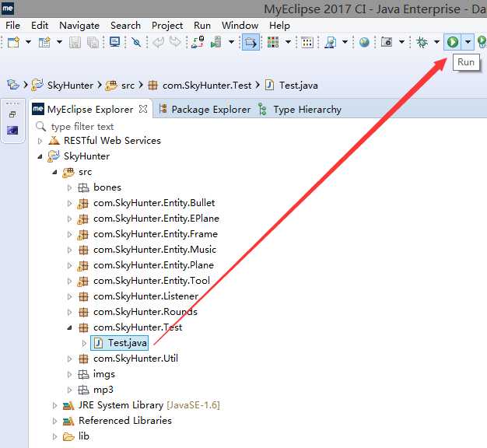Select com.SkyHunter.Entity.Music package
This screenshot has width=487, height=448.
(x=155, y=250)
